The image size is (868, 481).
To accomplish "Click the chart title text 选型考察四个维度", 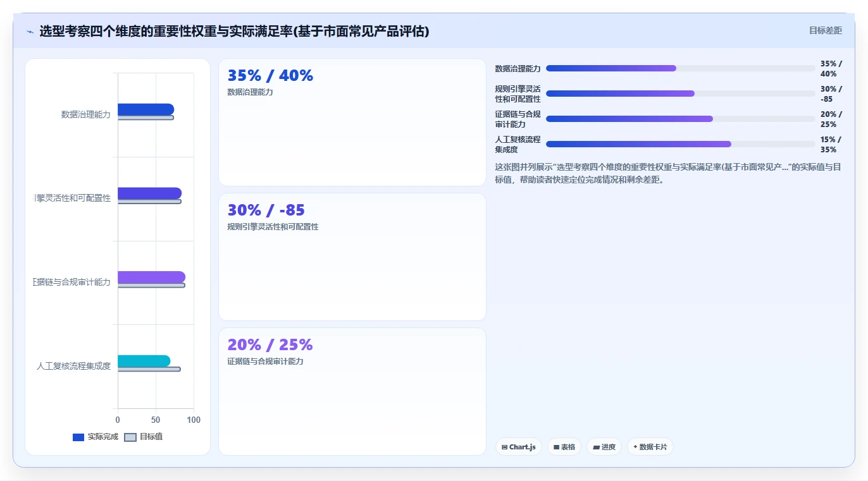I will pyautogui.click(x=234, y=31).
